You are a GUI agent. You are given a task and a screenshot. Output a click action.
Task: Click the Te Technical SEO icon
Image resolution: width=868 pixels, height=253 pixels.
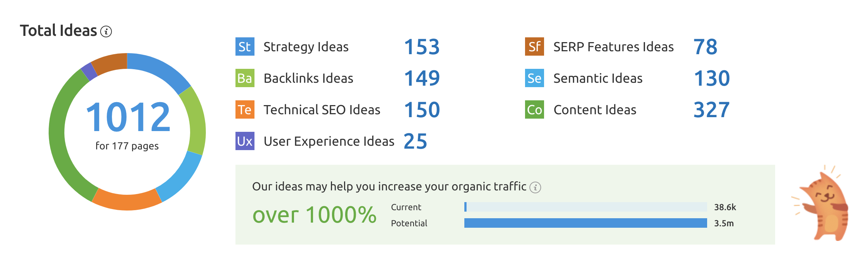(245, 109)
